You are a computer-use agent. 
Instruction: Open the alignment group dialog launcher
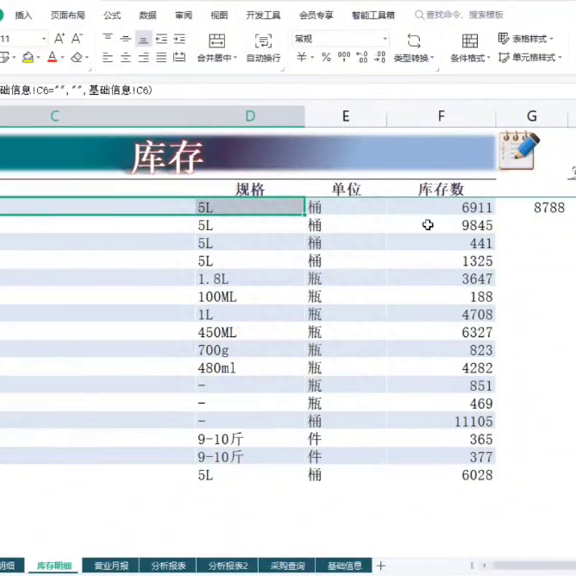point(283,69)
